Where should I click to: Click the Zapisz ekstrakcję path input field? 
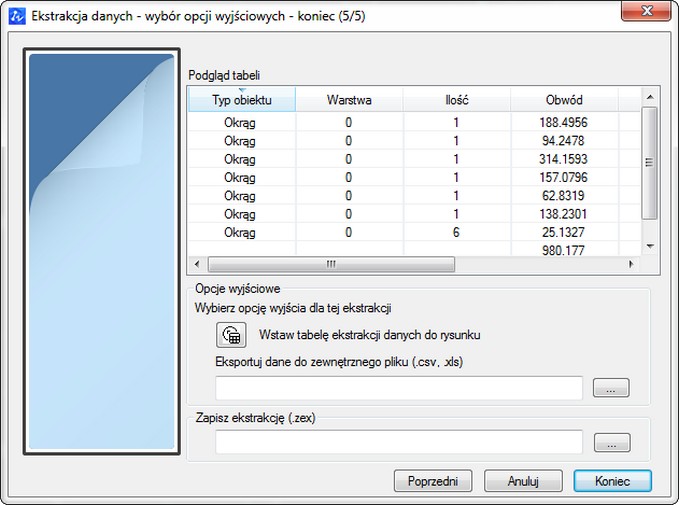click(399, 442)
